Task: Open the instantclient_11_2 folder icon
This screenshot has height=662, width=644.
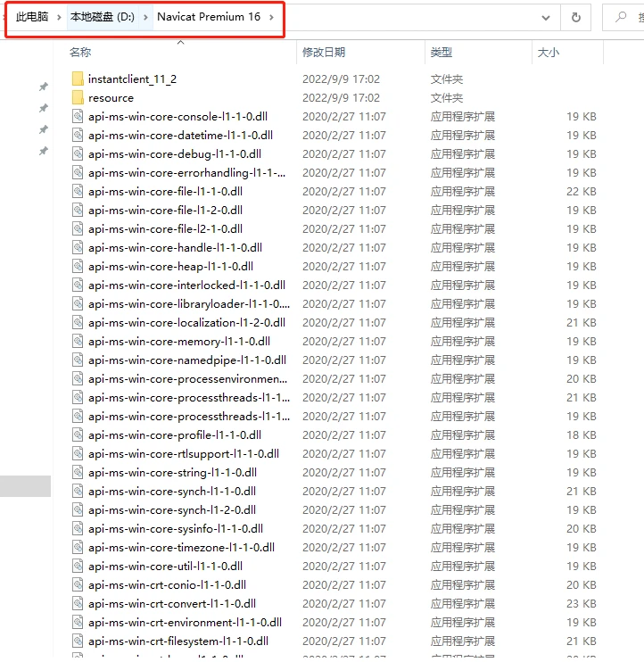Action: point(78,79)
